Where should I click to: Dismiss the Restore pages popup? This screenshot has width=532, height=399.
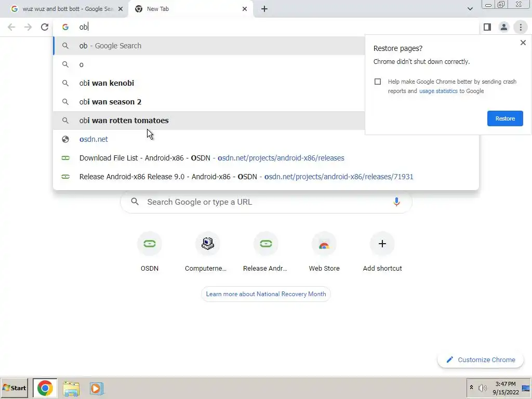tap(523, 43)
